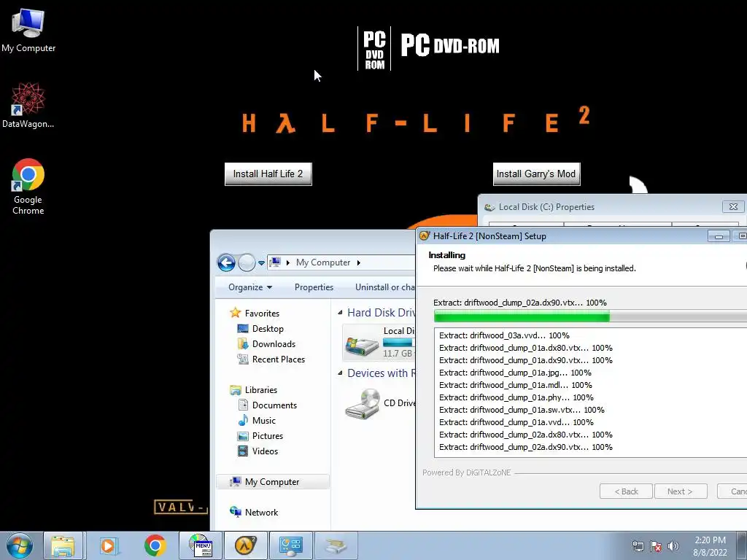Select log line driftwood_clump_01a.phy
747x560 pixels.
(516, 397)
